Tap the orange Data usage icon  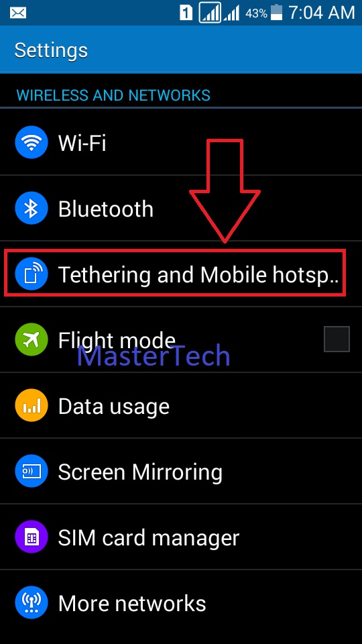(x=32, y=406)
